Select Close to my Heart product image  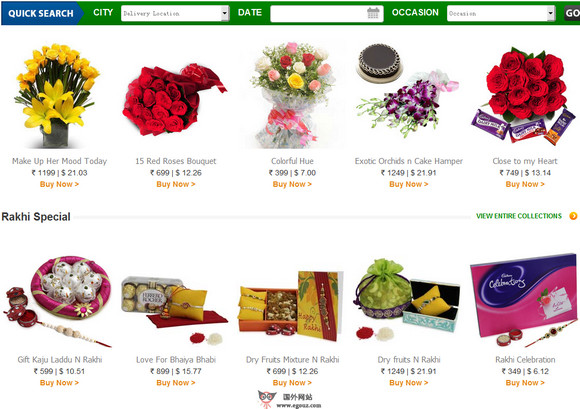[x=523, y=95]
